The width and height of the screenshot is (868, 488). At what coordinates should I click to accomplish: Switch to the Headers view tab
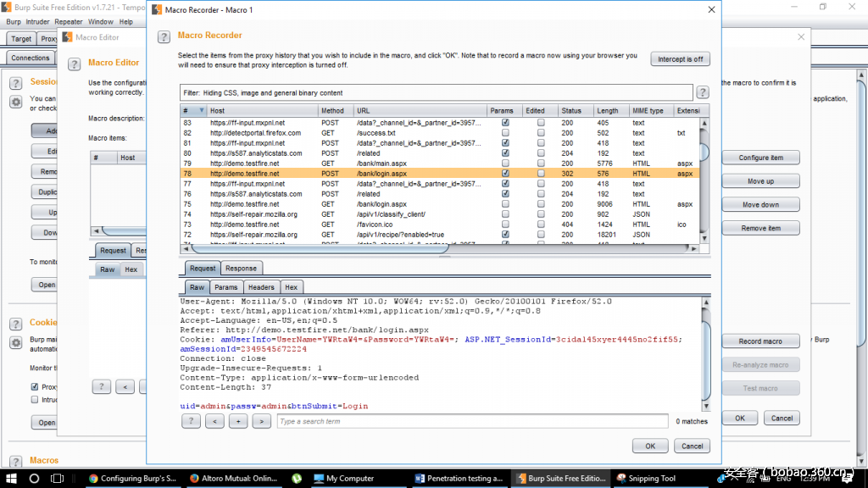click(x=261, y=287)
